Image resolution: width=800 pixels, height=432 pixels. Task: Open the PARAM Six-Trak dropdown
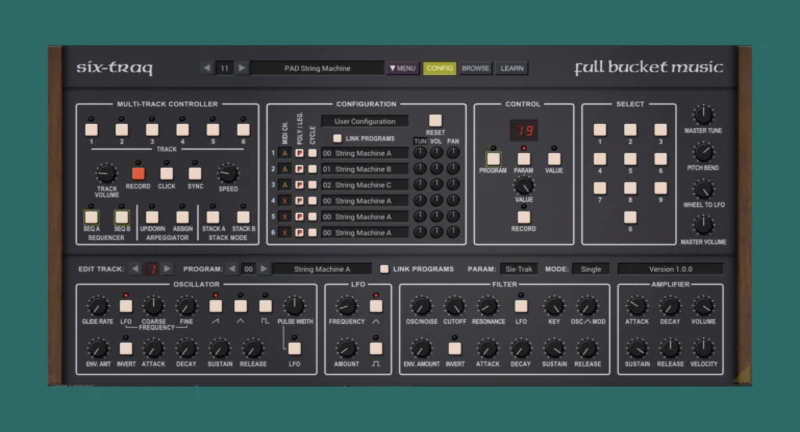(x=519, y=269)
